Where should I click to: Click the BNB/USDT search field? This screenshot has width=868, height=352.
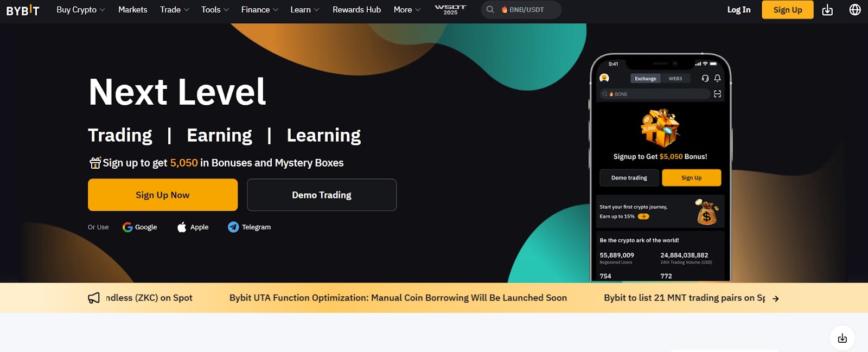pos(527,10)
